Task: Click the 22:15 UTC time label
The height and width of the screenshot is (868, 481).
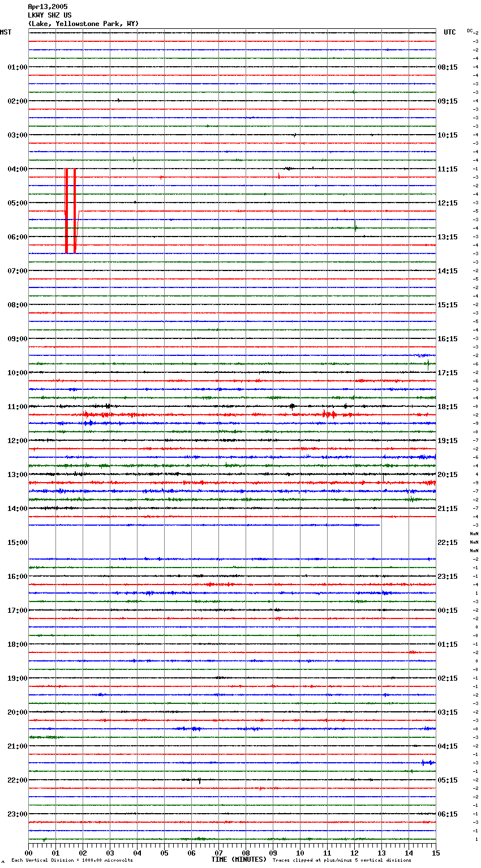Action: pos(448,543)
